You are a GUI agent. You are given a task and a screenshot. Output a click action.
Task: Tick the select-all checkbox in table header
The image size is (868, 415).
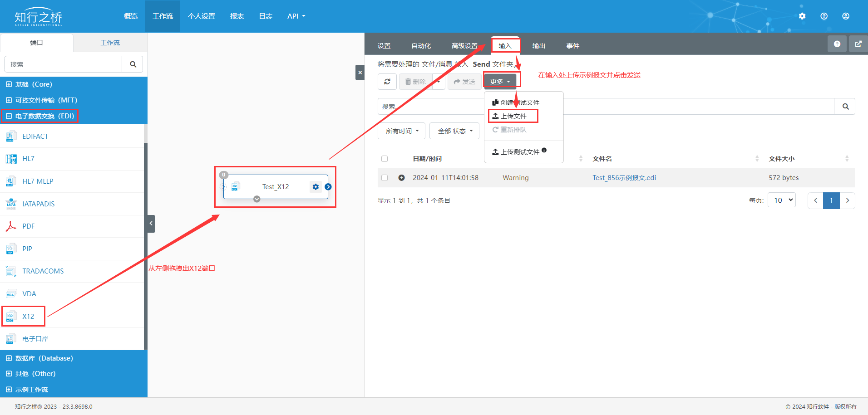385,159
